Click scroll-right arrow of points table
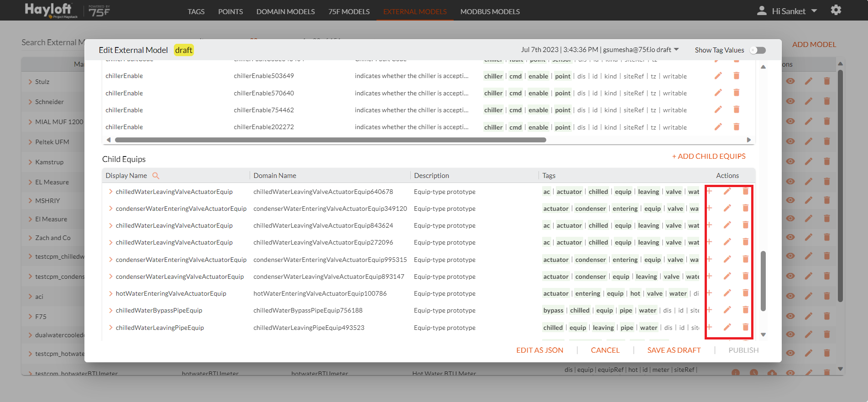This screenshot has width=868, height=402. coord(749,140)
